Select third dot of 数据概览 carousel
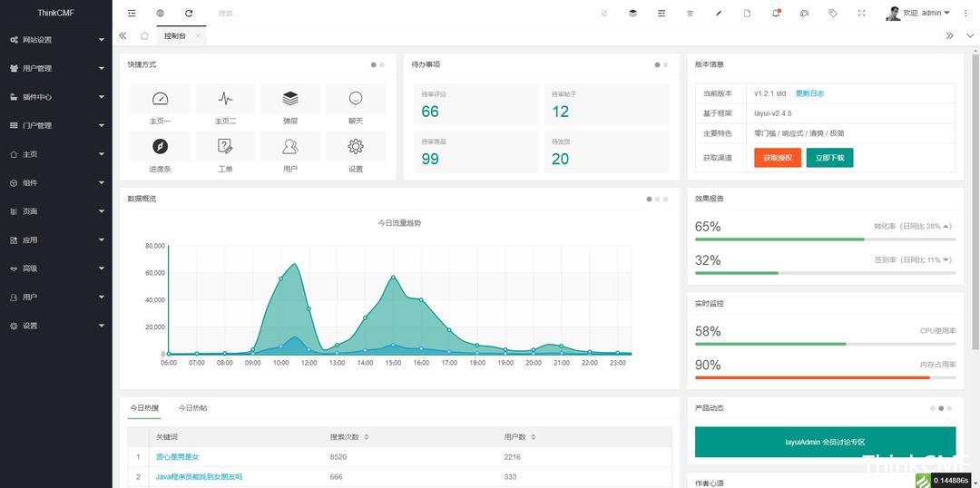Screen dimensions: 980x488 pyautogui.click(x=666, y=200)
